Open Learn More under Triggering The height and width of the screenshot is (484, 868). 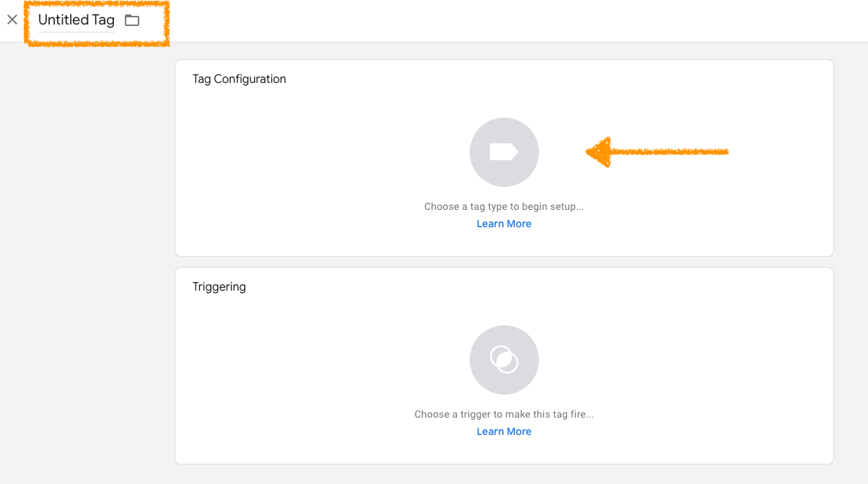[x=504, y=432]
